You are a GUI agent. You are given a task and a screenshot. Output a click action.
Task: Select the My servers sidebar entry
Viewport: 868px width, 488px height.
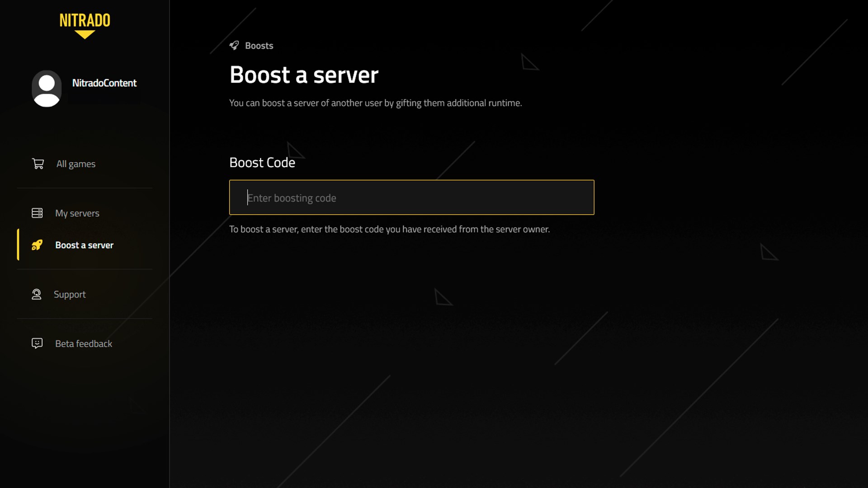pyautogui.click(x=77, y=212)
